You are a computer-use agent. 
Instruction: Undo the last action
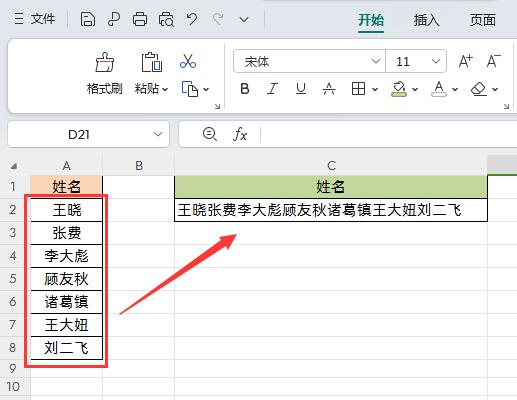point(192,19)
